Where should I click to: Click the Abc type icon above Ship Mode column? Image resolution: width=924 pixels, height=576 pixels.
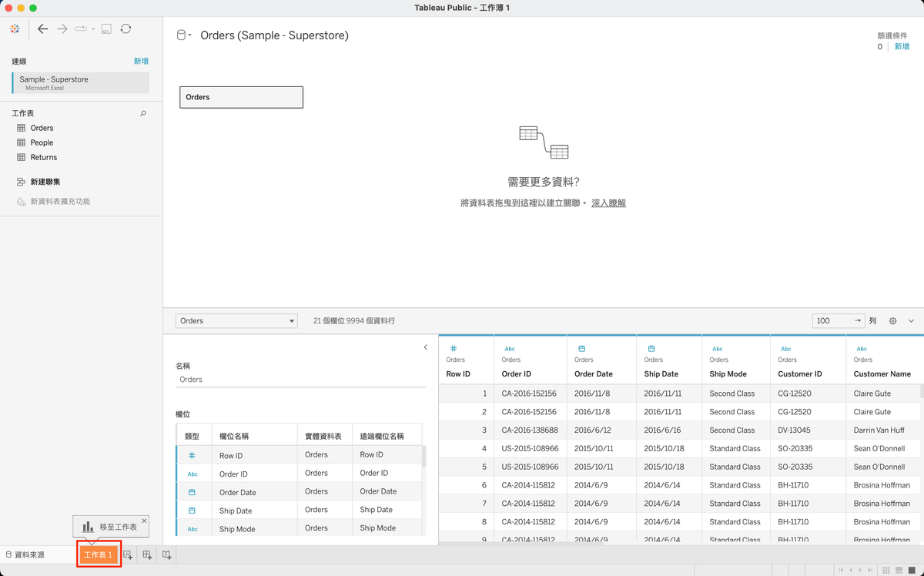point(718,349)
